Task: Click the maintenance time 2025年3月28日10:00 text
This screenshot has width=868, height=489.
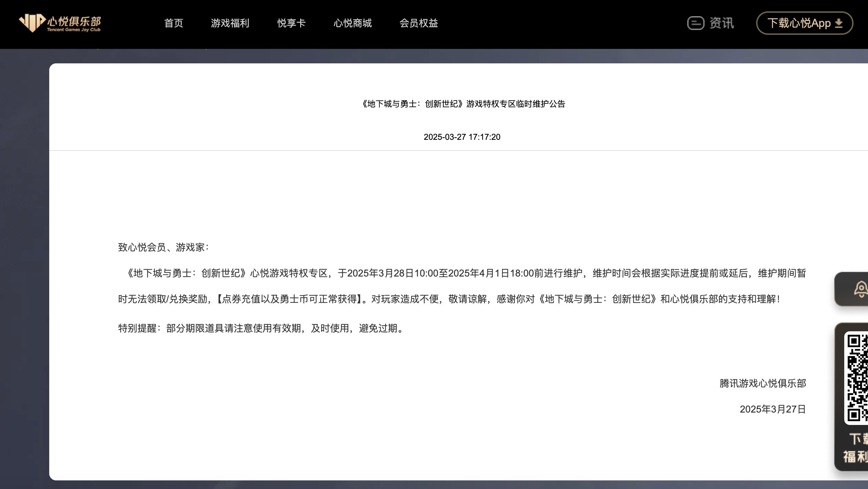Action: click(x=392, y=273)
